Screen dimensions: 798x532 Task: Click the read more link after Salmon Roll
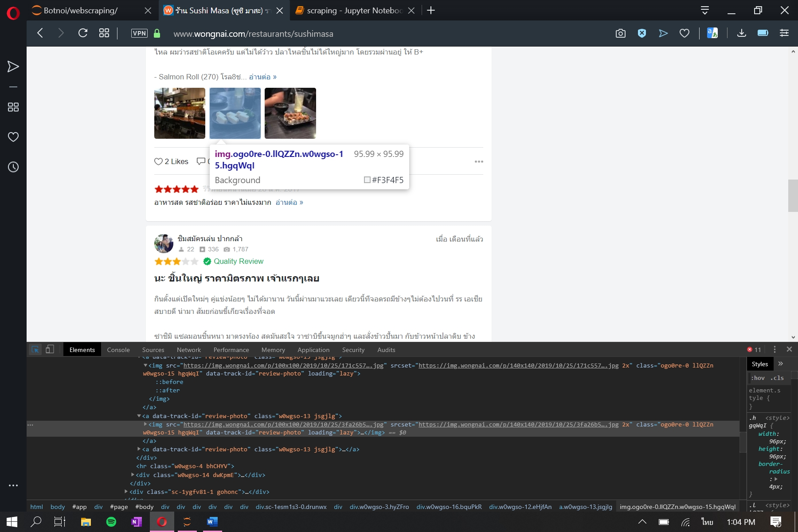(262, 77)
